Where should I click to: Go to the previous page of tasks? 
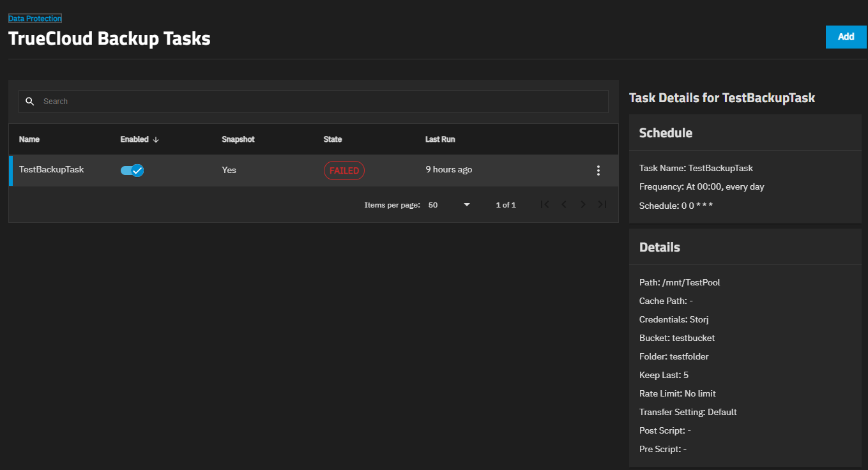tap(564, 205)
